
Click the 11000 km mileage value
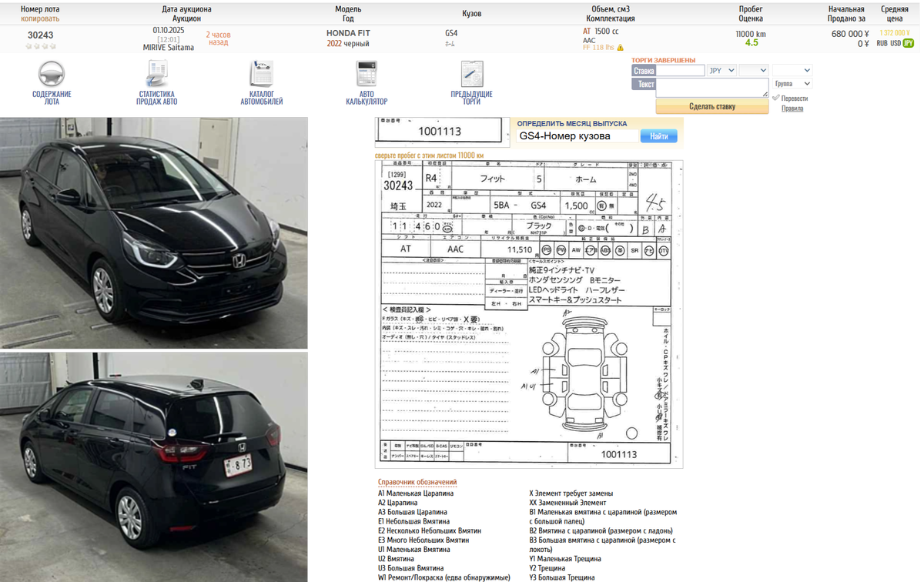pos(751,34)
